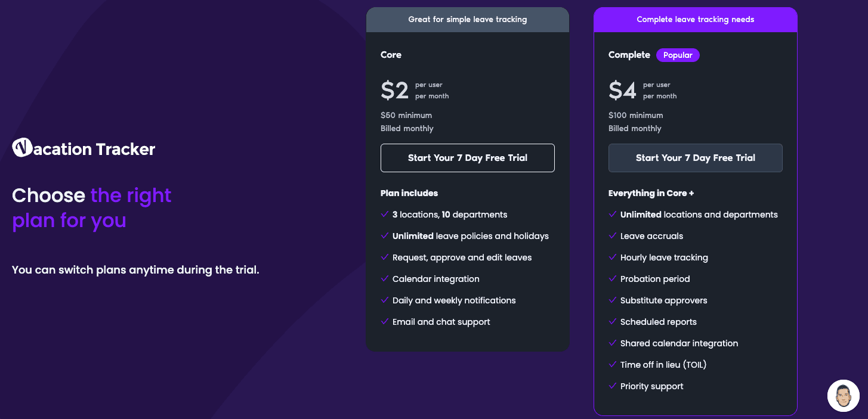The image size is (868, 419).
Task: Click checkmark beside Priority support
Action: (613, 386)
